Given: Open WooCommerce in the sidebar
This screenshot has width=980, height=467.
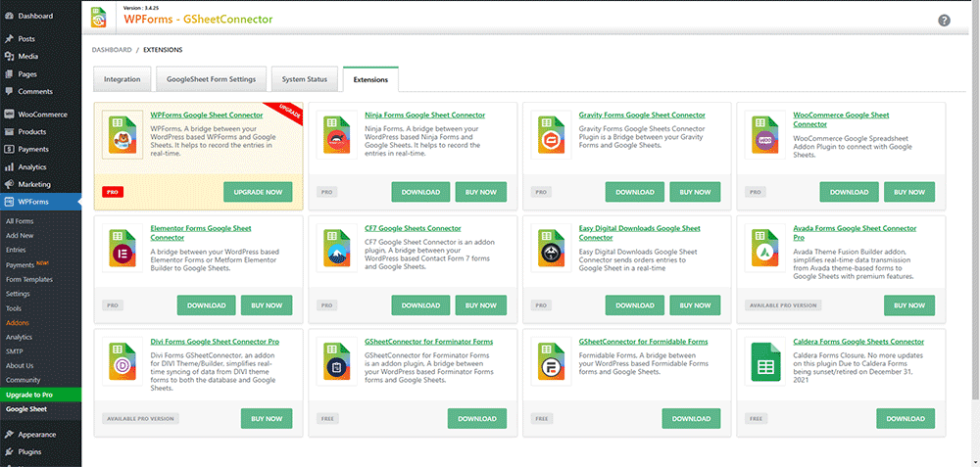Looking at the screenshot, I should coord(40,115).
